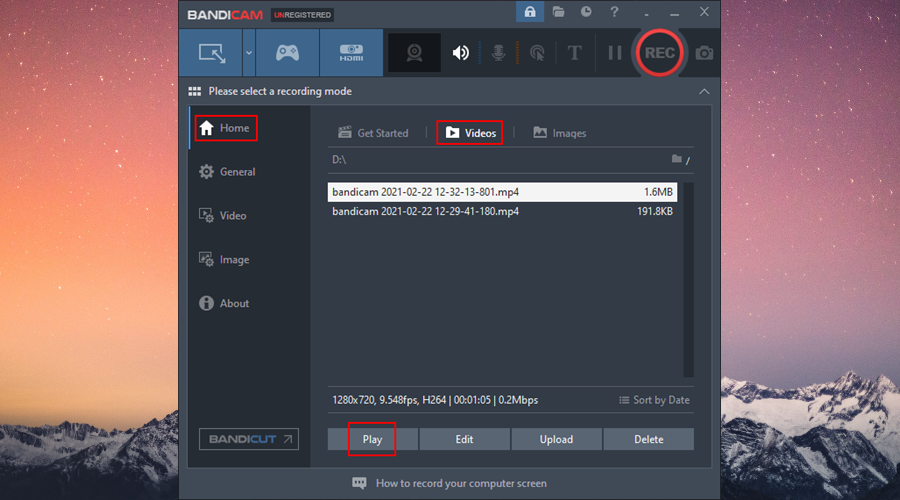Open the Bandicut link button
The height and width of the screenshot is (500, 900).
pyautogui.click(x=249, y=439)
